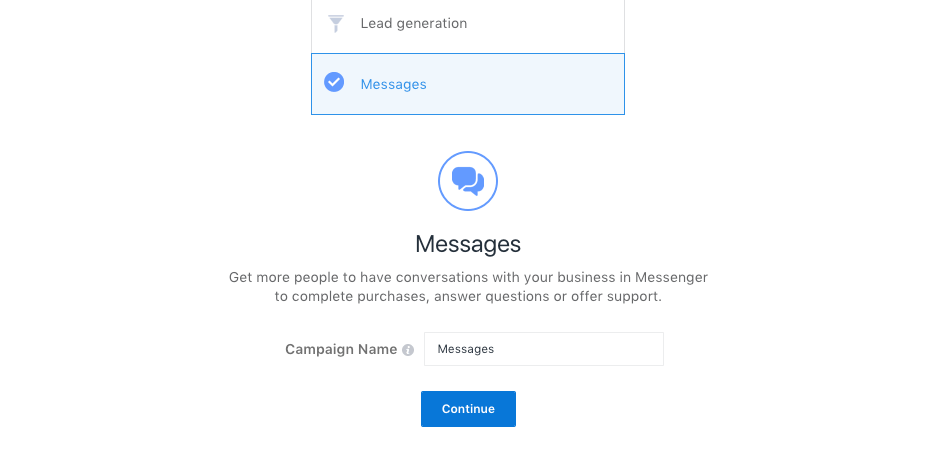Place cursor after Messages in name field
The height and width of the screenshot is (450, 938).
pos(495,349)
